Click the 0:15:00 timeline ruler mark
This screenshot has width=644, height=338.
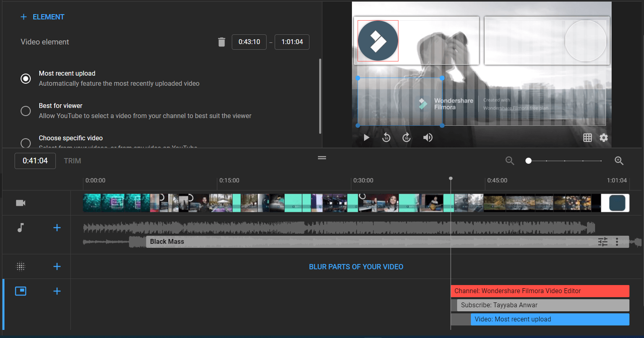(229, 180)
